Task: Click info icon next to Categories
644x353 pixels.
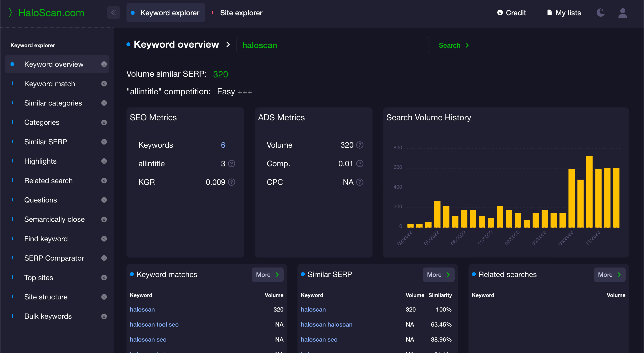Action: tap(104, 122)
